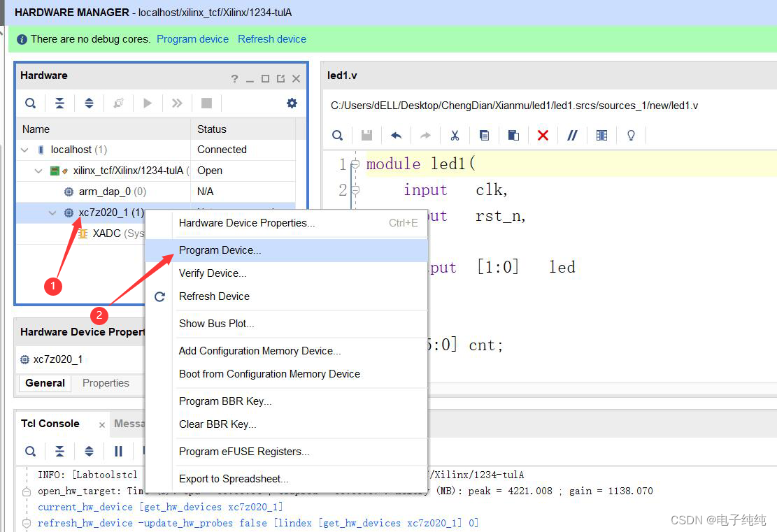The image size is (777, 532).
Task: Click the run trigger immediate double-arrow icon
Action: 177,103
